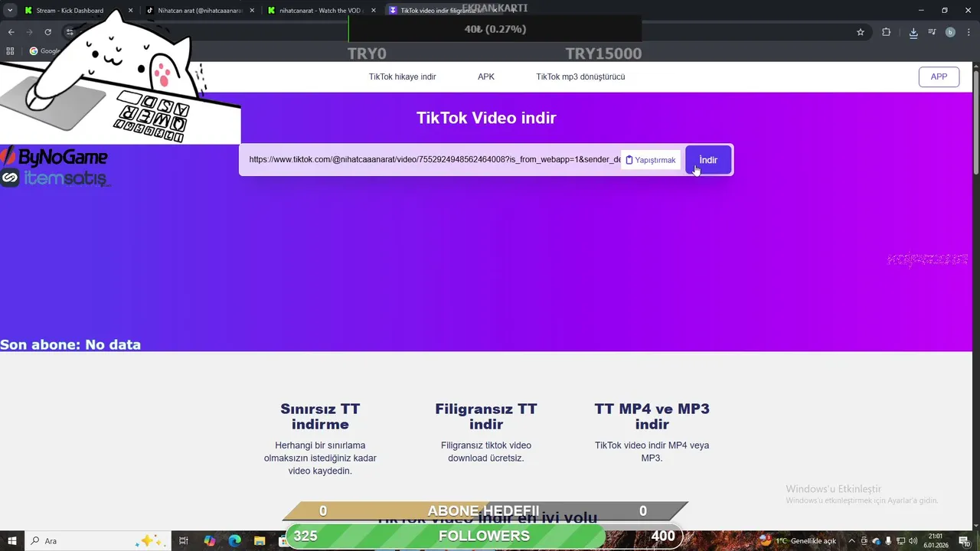Expand hidden system tray icons chevron

pyautogui.click(x=851, y=541)
